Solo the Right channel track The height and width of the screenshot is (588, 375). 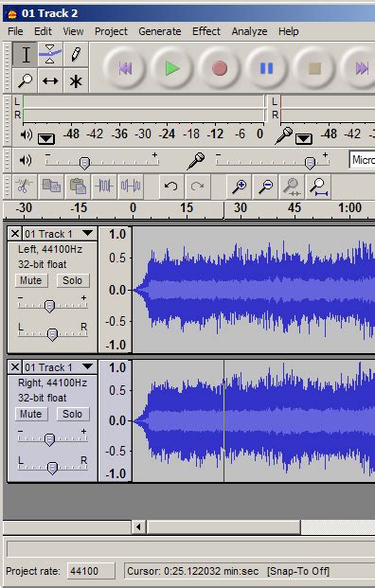pos(72,414)
